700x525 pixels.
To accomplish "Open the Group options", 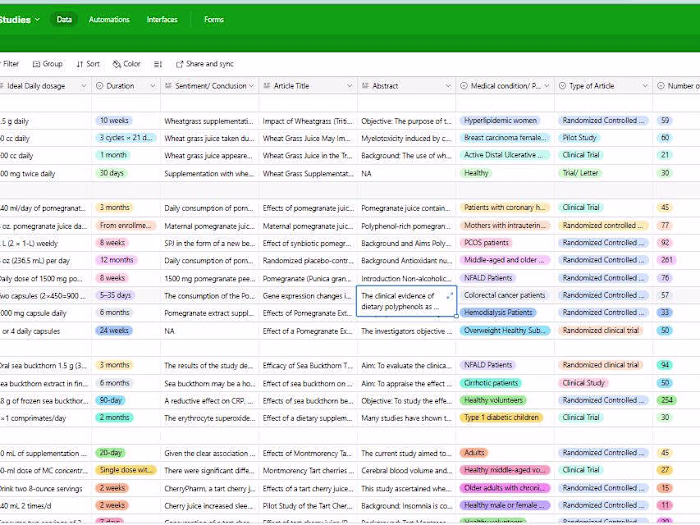I will [48, 64].
